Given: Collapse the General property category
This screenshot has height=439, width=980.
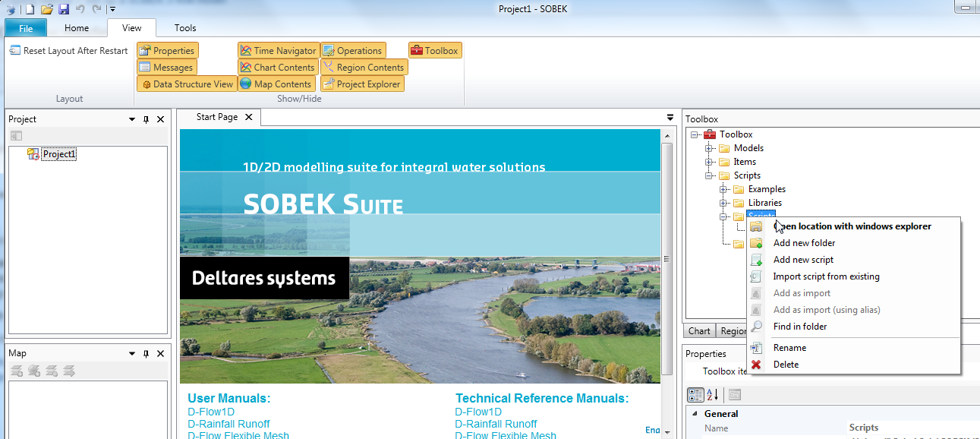Looking at the screenshot, I should [x=695, y=414].
